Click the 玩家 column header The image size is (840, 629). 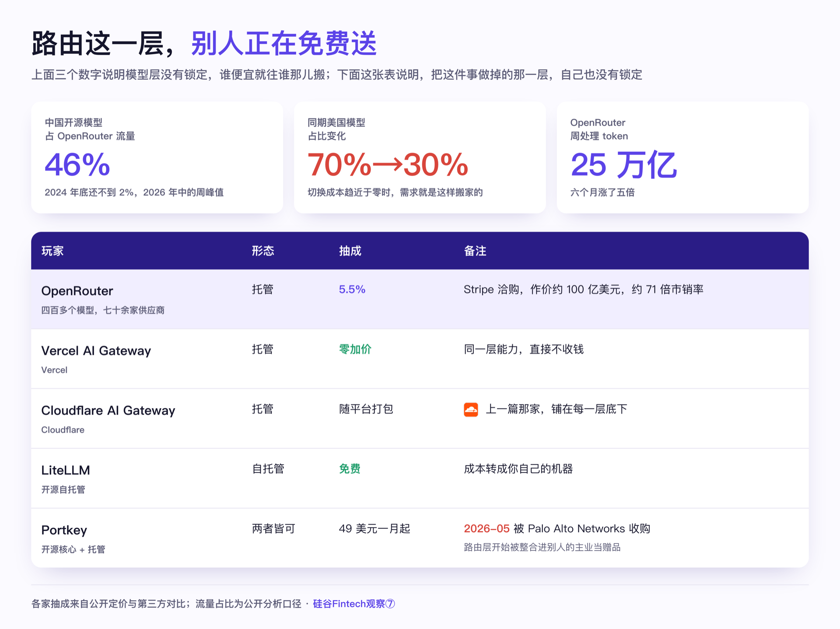click(52, 251)
